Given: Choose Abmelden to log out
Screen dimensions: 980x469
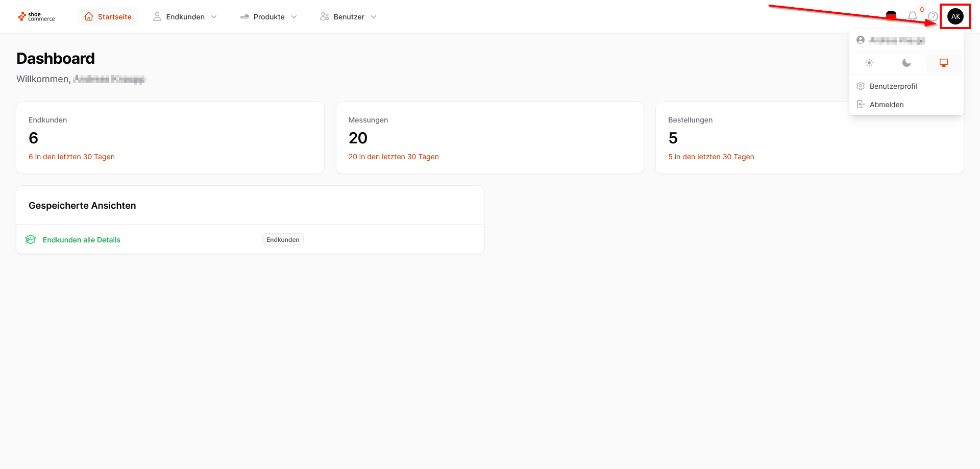Looking at the screenshot, I should [887, 105].
